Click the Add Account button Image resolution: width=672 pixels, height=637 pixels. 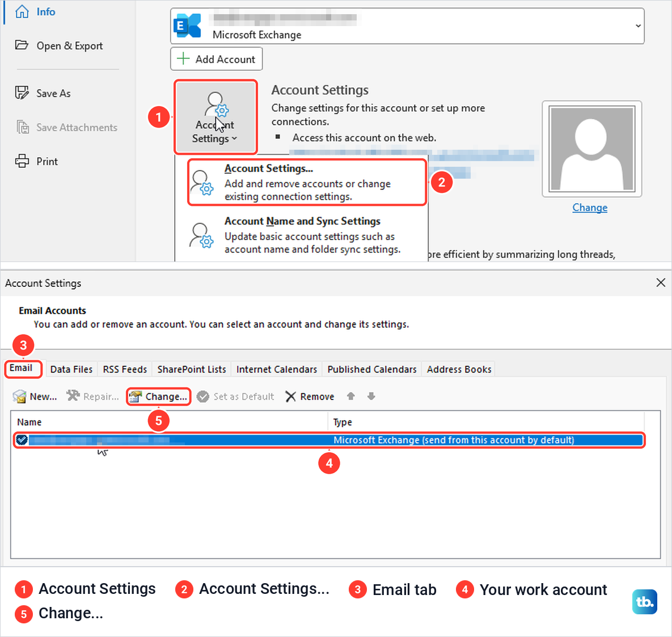pos(217,59)
